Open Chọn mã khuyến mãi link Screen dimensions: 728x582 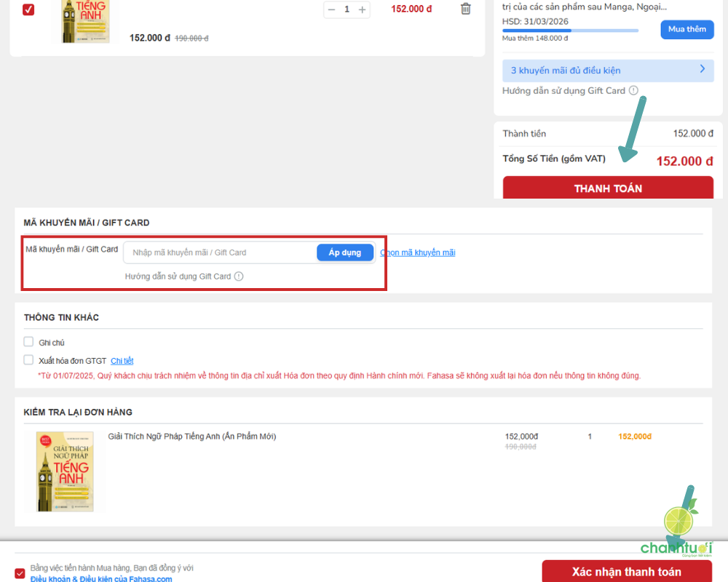point(419,252)
